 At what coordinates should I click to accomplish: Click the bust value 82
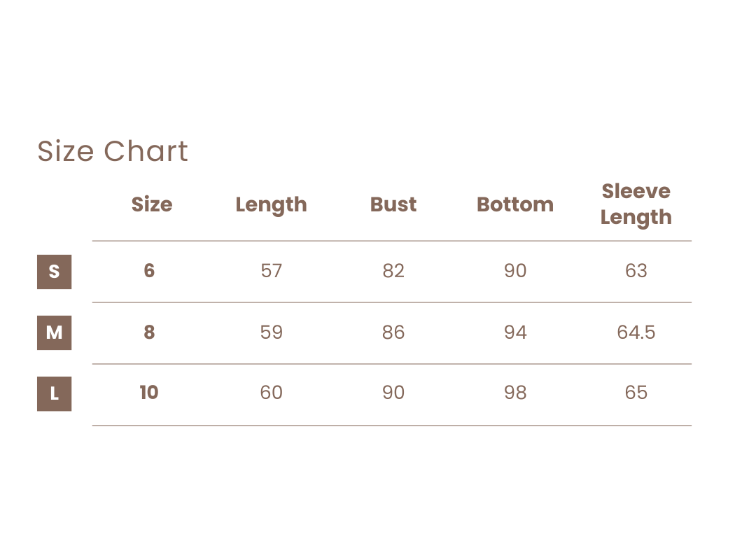pos(393,271)
